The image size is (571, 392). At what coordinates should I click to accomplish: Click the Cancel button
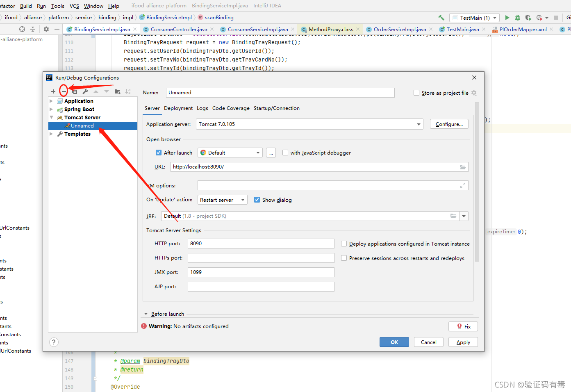coord(429,342)
